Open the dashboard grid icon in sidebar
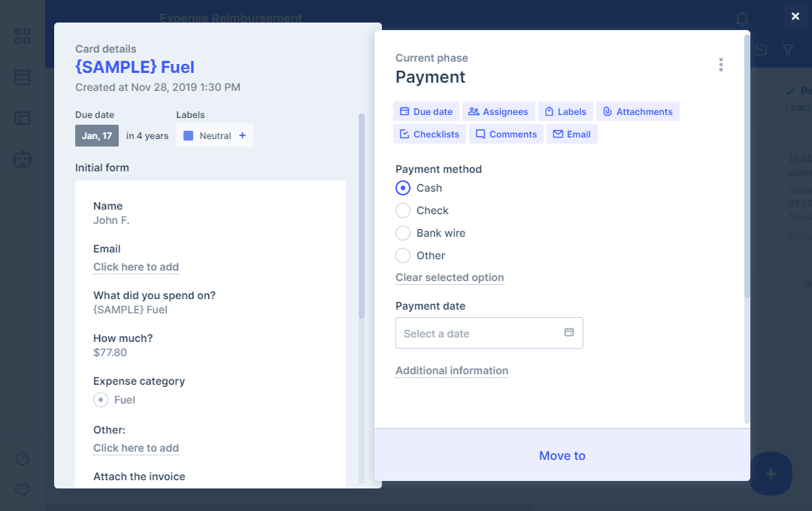Image resolution: width=812 pixels, height=511 pixels. coord(23,36)
